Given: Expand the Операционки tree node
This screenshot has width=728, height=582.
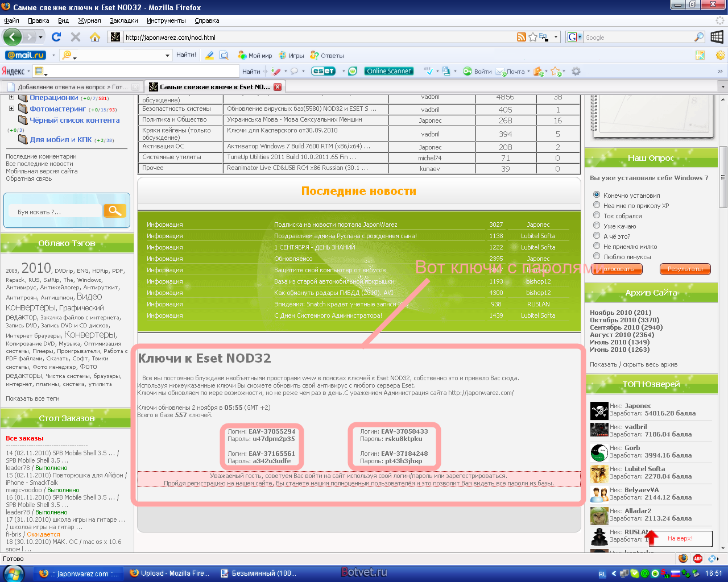Looking at the screenshot, I should (x=11, y=97).
